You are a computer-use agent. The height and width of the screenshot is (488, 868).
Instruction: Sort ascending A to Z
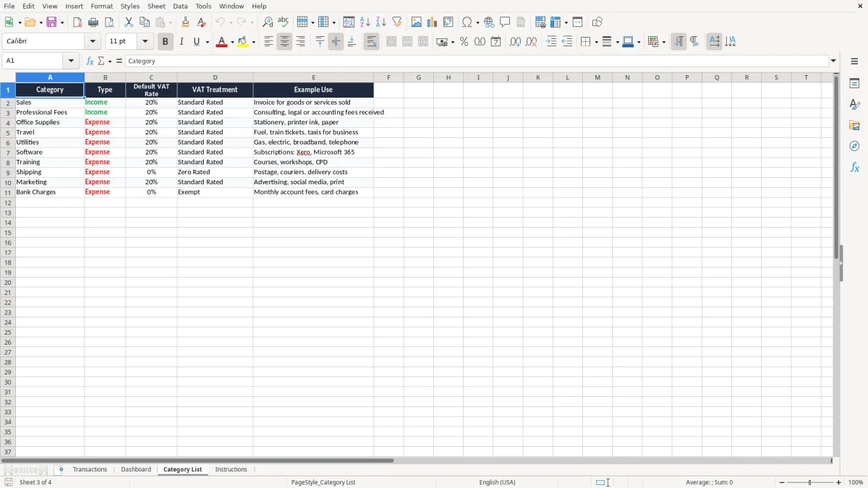coord(365,22)
